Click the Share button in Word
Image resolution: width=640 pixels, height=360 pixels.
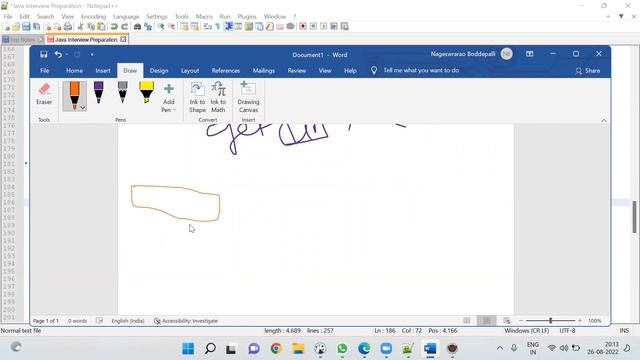coord(587,71)
